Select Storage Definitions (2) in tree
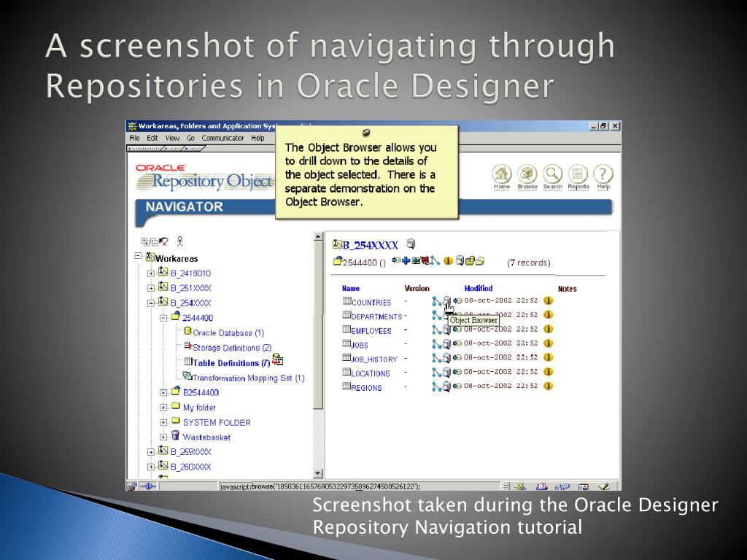The image size is (747, 560). pyautogui.click(x=232, y=348)
